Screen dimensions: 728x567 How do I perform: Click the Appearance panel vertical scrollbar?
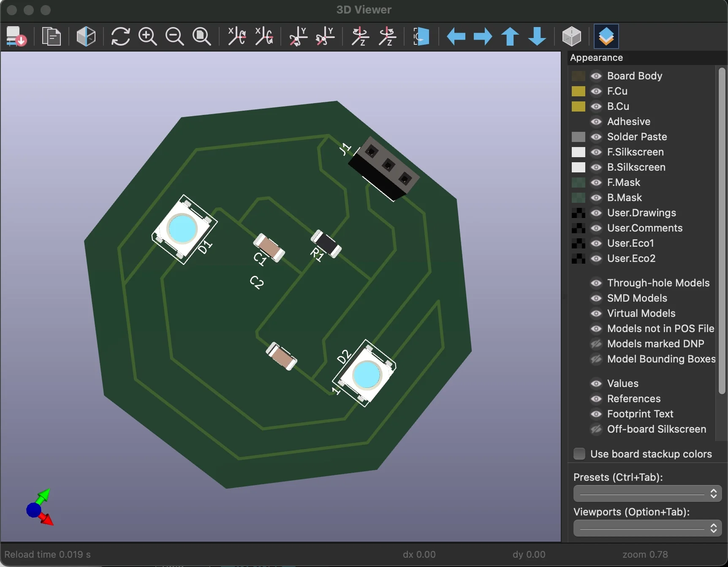(x=722, y=230)
